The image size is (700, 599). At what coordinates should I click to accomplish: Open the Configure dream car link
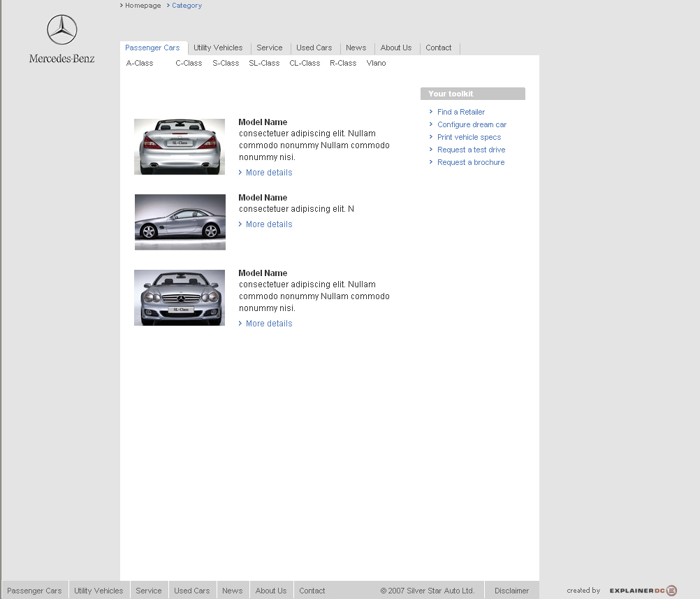472,124
